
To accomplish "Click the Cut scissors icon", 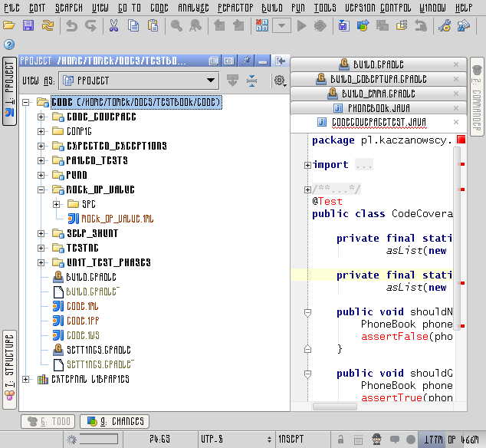I will point(113,26).
